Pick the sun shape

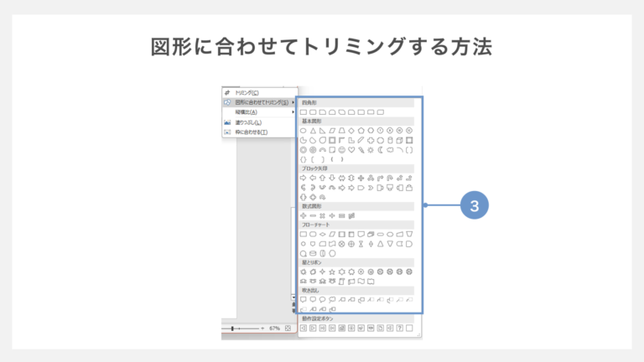click(371, 150)
